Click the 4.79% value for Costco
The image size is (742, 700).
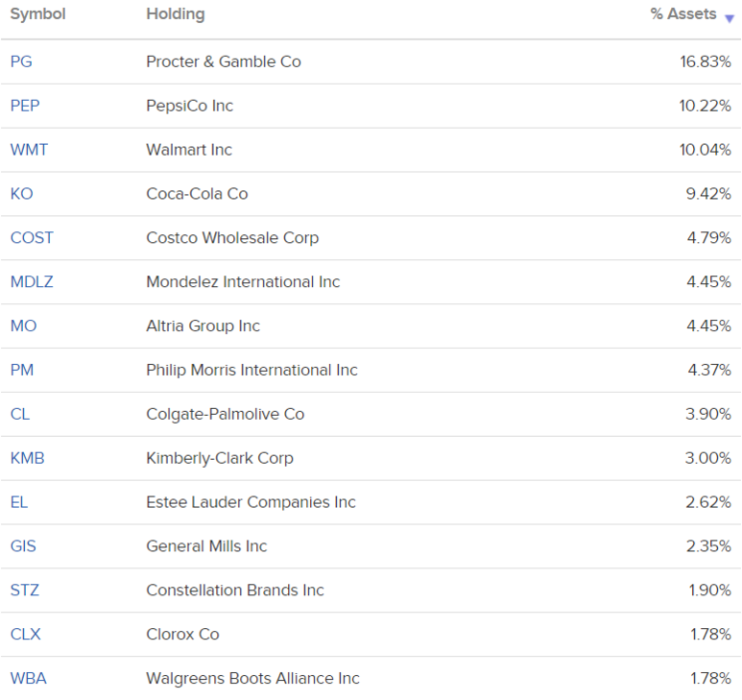[x=709, y=237]
